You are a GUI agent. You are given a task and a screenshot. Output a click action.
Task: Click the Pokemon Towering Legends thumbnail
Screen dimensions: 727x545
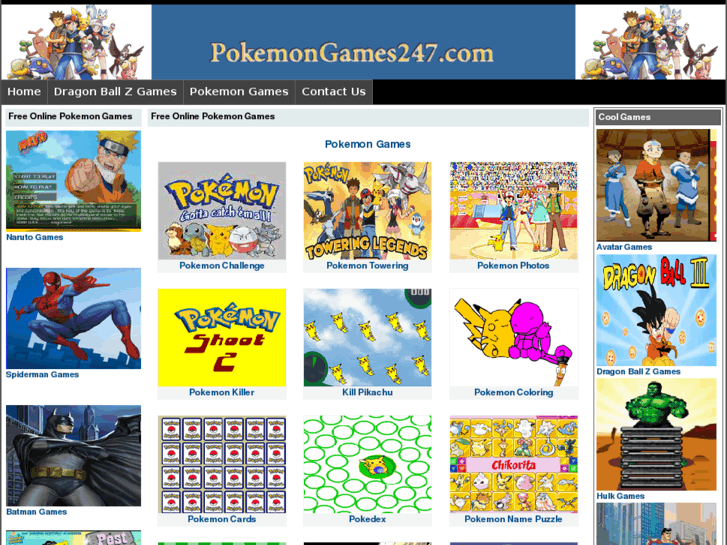pos(368,211)
